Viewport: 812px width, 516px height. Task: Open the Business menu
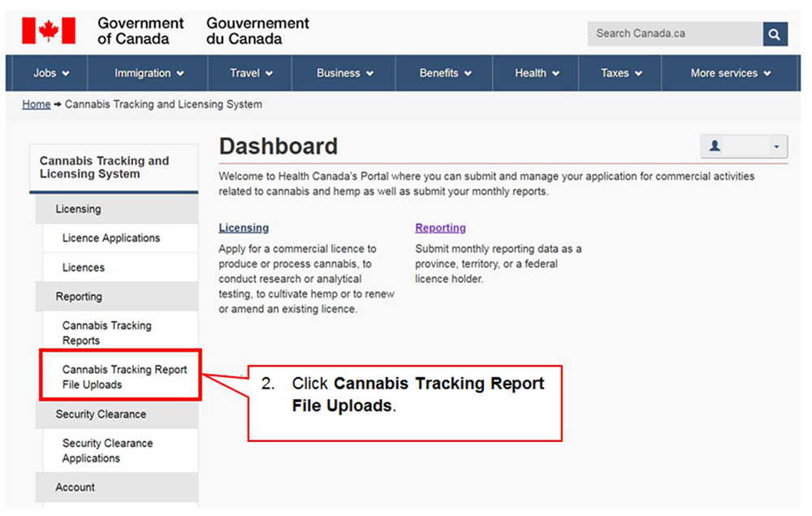pyautogui.click(x=345, y=73)
